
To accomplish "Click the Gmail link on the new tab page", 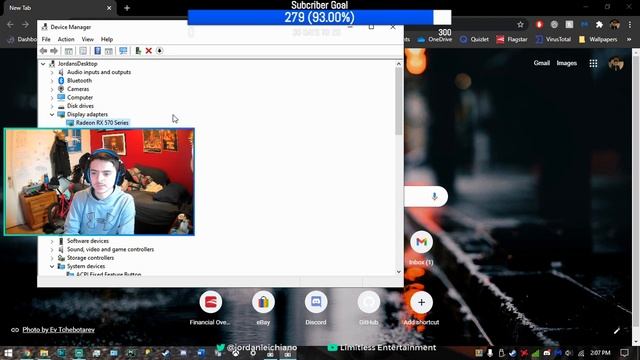I will tap(542, 63).
